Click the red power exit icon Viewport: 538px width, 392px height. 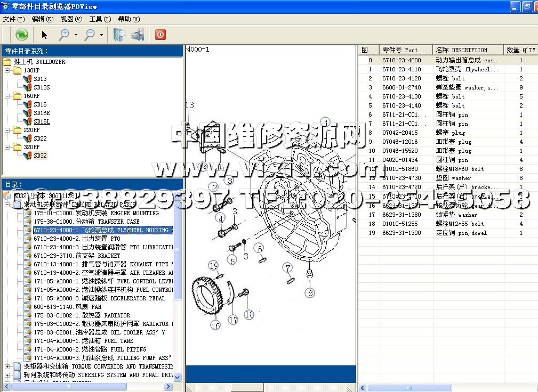point(160,35)
